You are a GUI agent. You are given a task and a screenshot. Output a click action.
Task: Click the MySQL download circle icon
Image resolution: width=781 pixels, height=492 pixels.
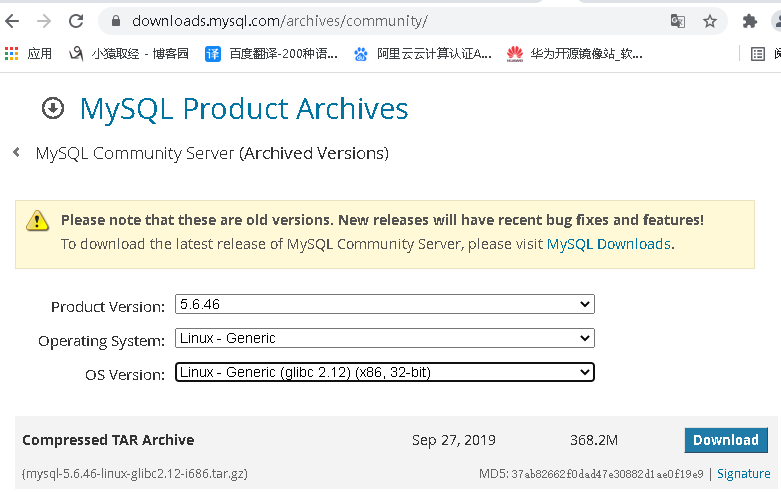(53, 108)
